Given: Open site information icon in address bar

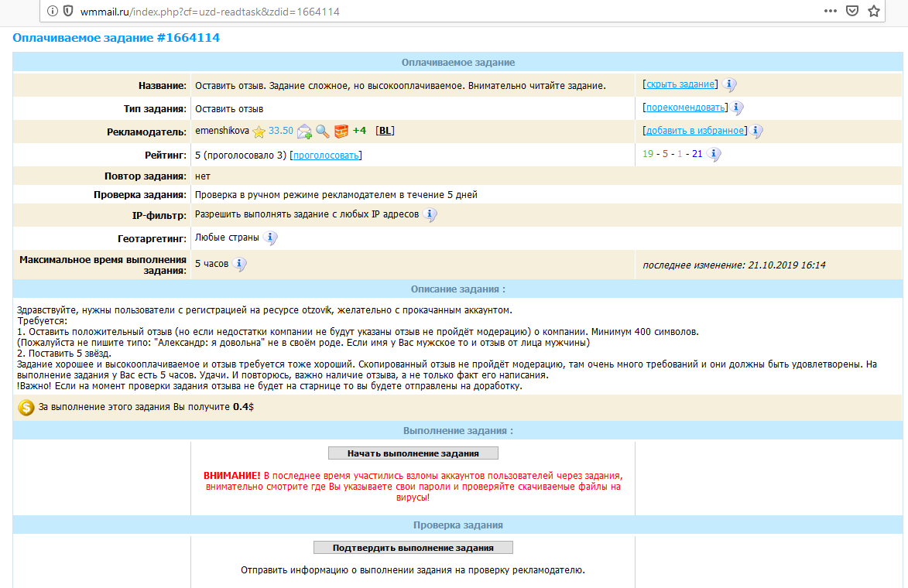Looking at the screenshot, I should [52, 11].
